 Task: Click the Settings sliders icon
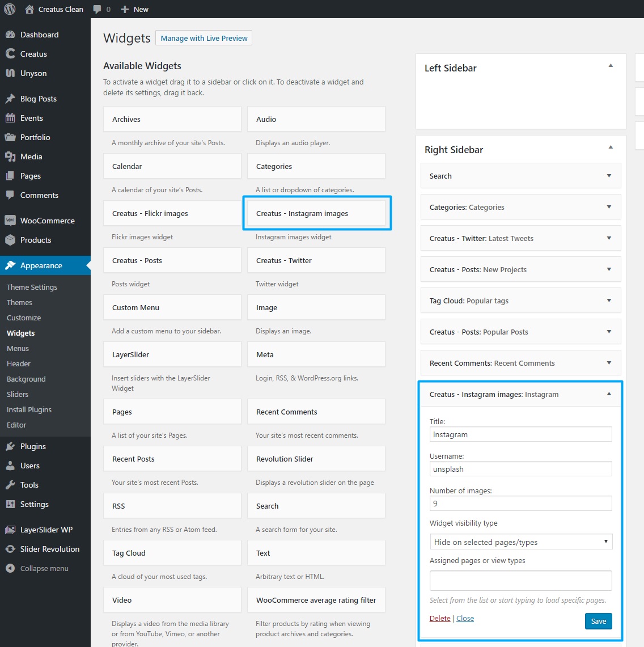click(x=10, y=504)
